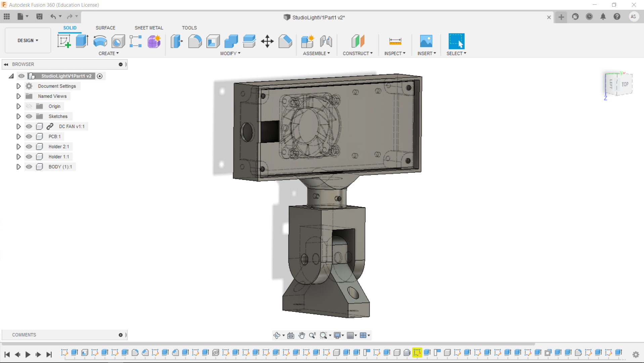This screenshot has height=363, width=644.
Task: Expand the DC FAN v1:1 component
Action: pos(18,126)
